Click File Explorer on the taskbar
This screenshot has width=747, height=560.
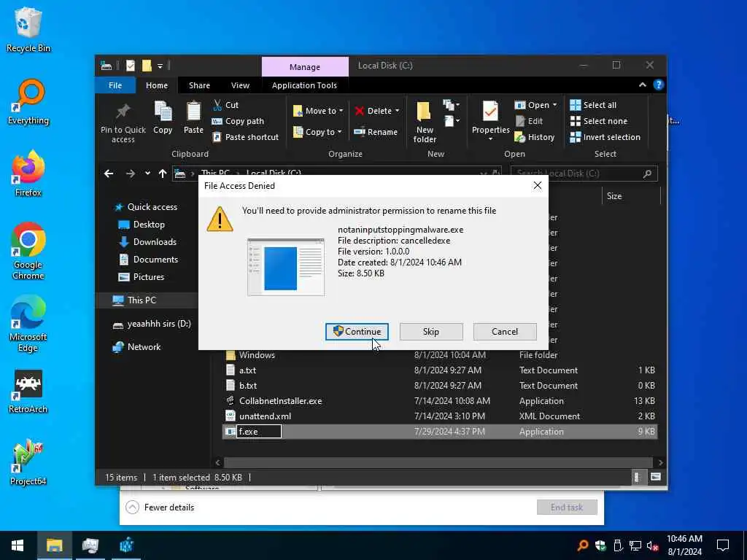[x=54, y=545]
